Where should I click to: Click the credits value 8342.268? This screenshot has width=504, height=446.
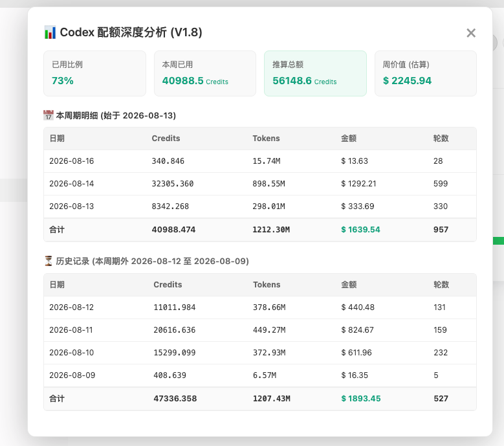[x=170, y=206]
